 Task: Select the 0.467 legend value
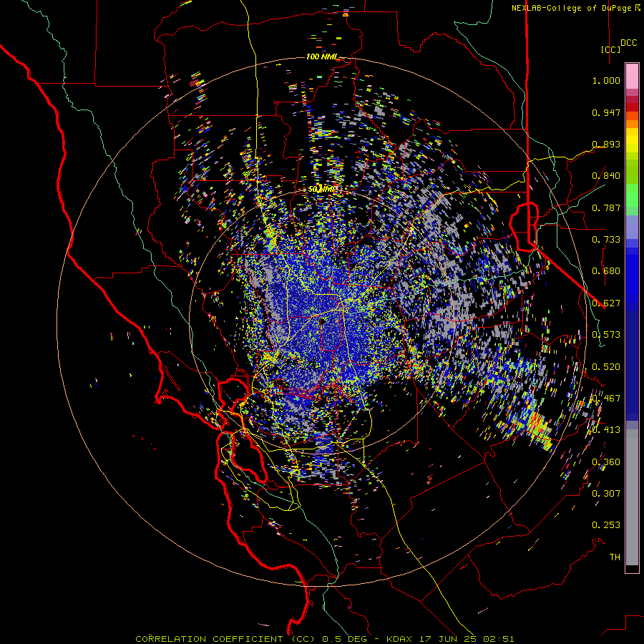tap(606, 398)
